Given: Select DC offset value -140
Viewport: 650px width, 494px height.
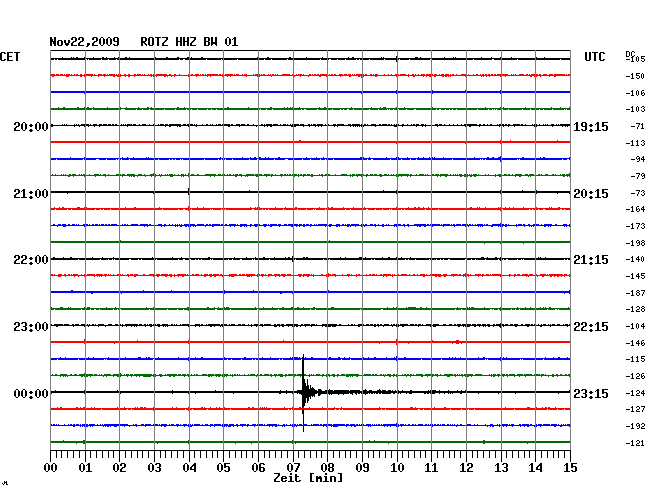Looking at the screenshot, I should pos(635,259).
